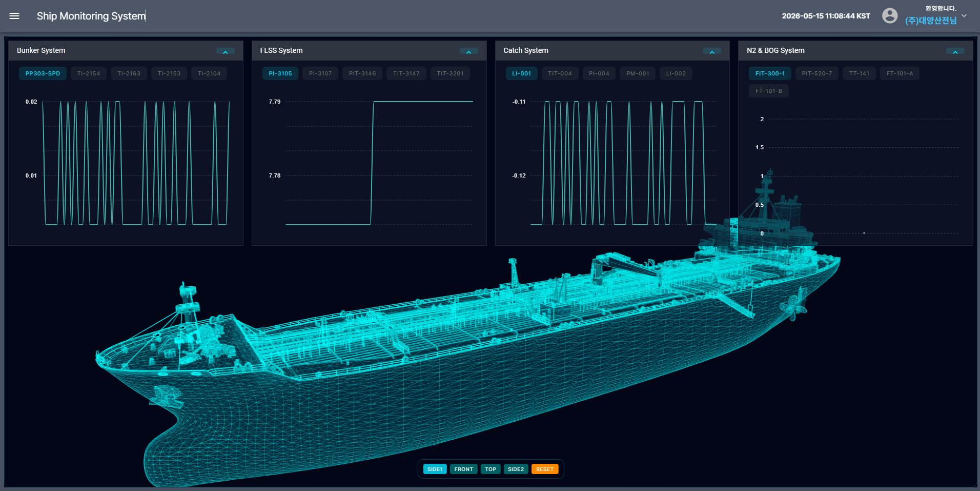Click the 1.5 axis label in N2 chart
The height and width of the screenshot is (491, 980).
pyautogui.click(x=760, y=147)
